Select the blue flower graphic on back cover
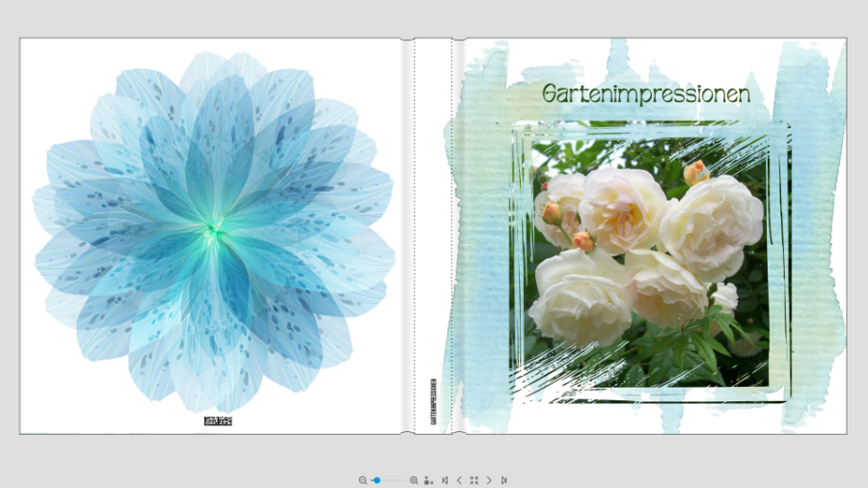Screen dimensions: 868x488 (x=214, y=231)
